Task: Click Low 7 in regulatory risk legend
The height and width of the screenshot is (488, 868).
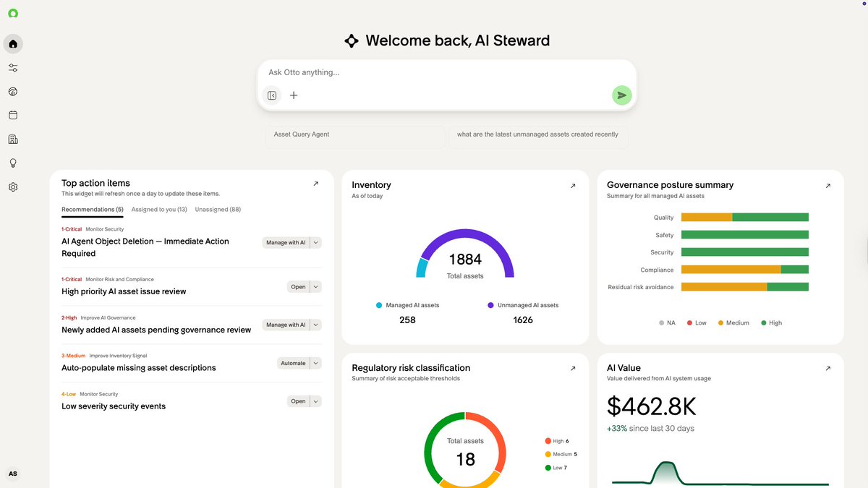Action: [x=556, y=468]
